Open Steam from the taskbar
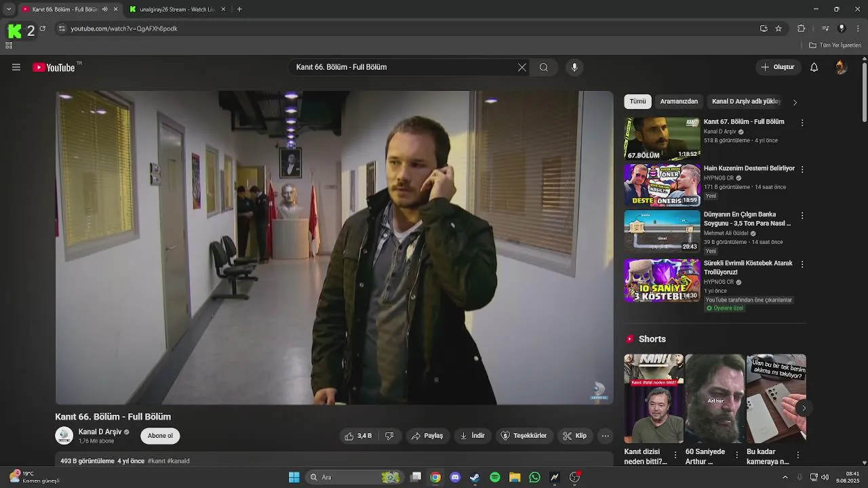Image resolution: width=868 pixels, height=488 pixels. pos(475,477)
